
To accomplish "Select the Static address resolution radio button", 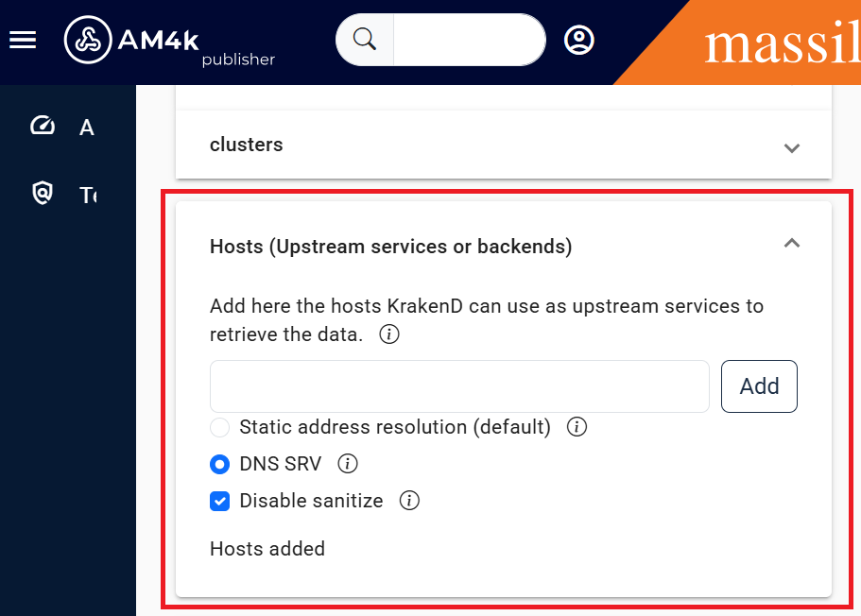I will click(x=219, y=427).
